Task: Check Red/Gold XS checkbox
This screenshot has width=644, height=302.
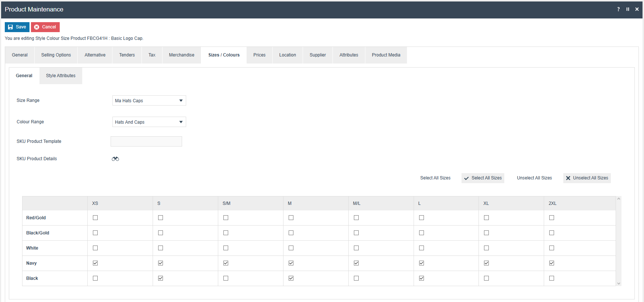Action: pyautogui.click(x=95, y=218)
